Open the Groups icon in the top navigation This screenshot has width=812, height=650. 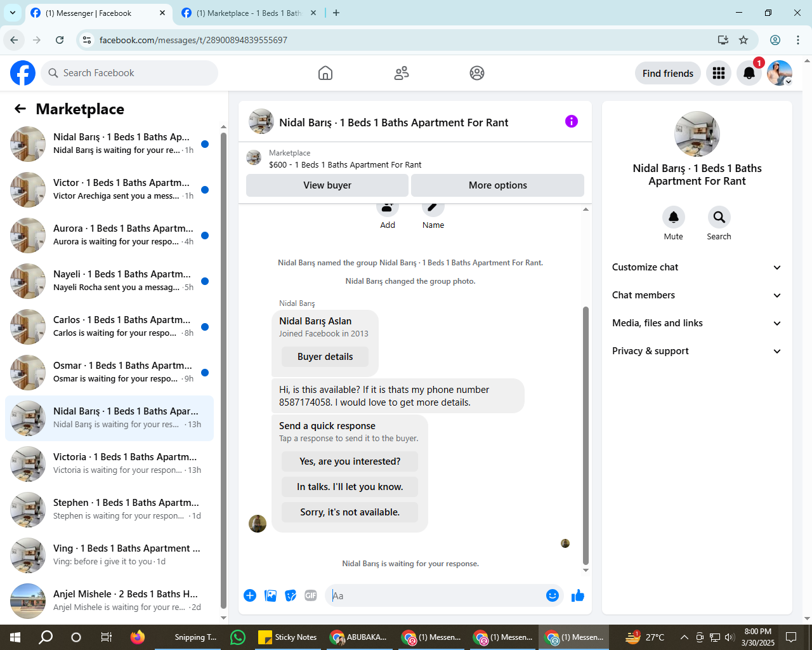[x=477, y=73]
